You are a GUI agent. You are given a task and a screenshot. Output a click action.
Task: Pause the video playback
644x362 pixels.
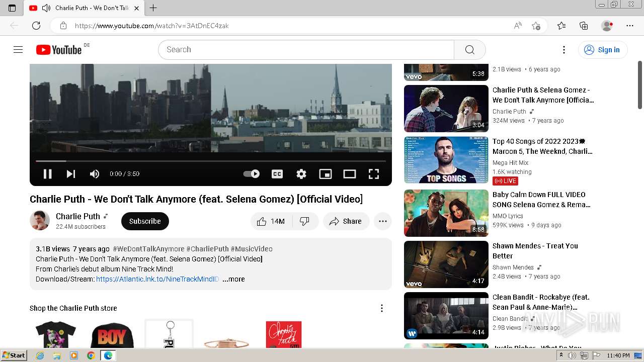pos(48,174)
